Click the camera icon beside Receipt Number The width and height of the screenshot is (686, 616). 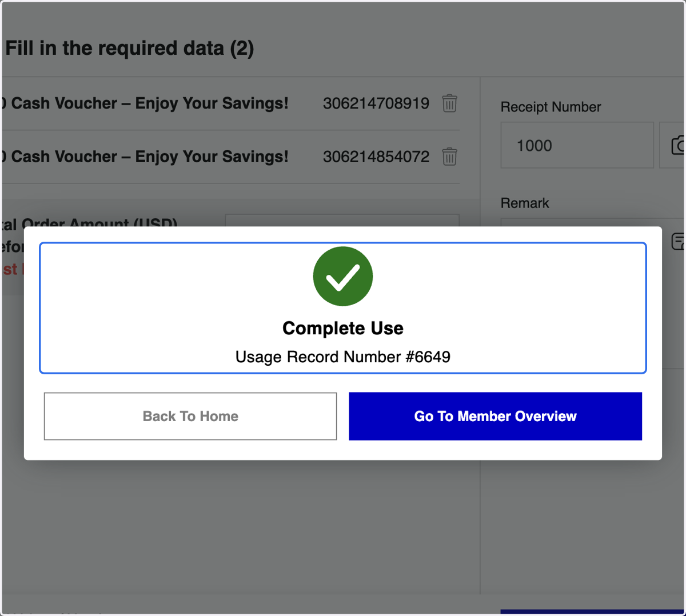pyautogui.click(x=677, y=145)
